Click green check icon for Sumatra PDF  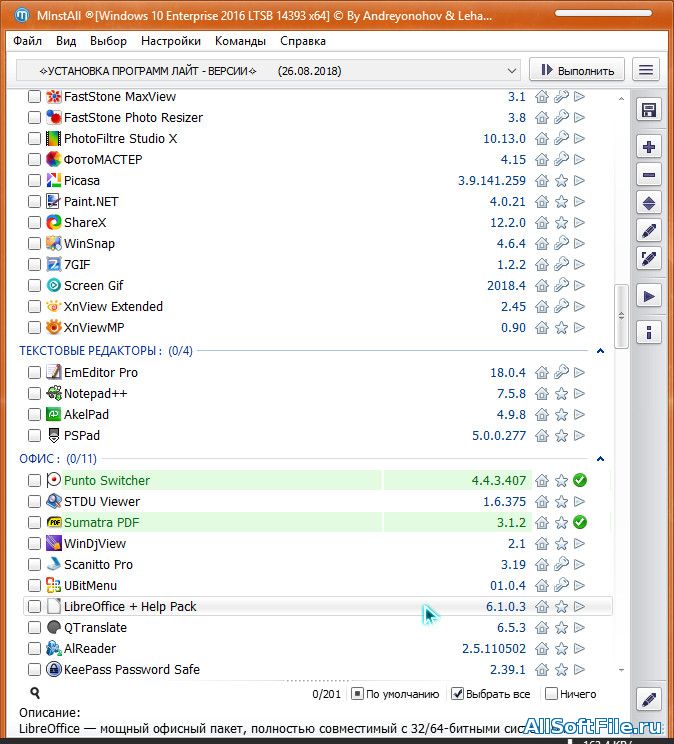click(580, 522)
